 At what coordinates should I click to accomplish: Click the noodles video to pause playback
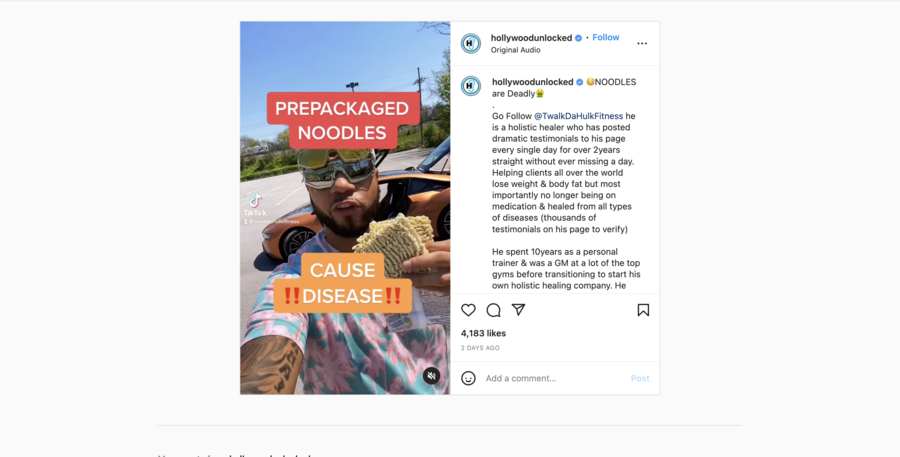pyautogui.click(x=345, y=208)
